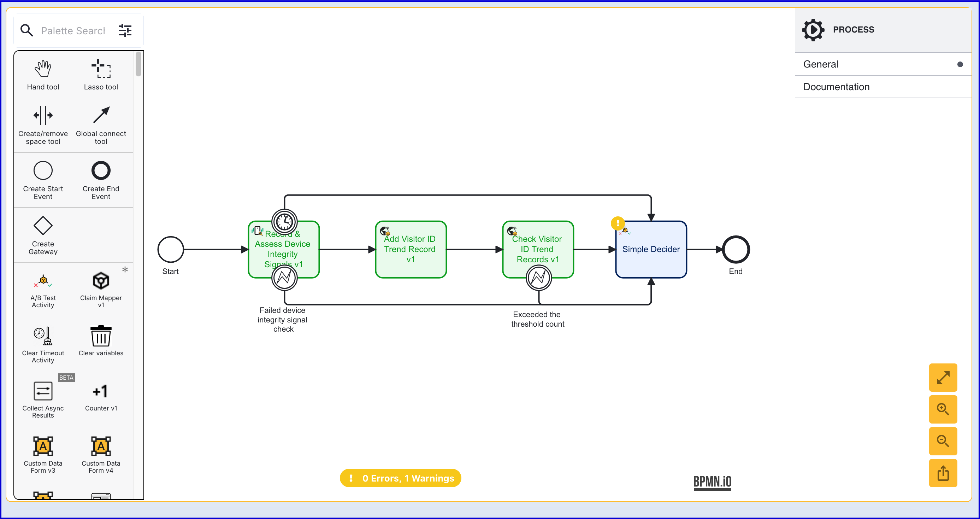Open the palette filter settings sliders
Image resolution: width=980 pixels, height=519 pixels.
(x=125, y=30)
